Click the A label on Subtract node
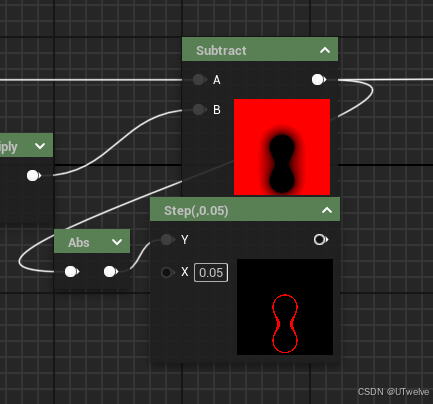The width and height of the screenshot is (433, 404). (x=217, y=80)
